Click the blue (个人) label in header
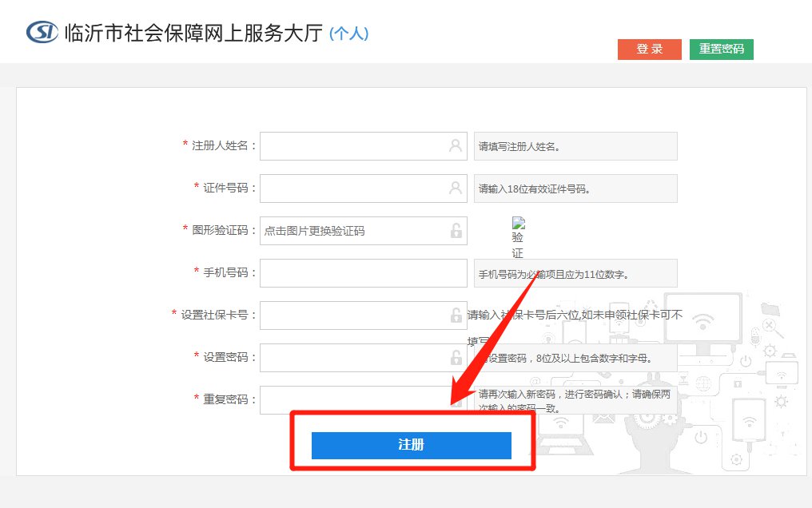This screenshot has height=508, width=812. click(x=349, y=34)
